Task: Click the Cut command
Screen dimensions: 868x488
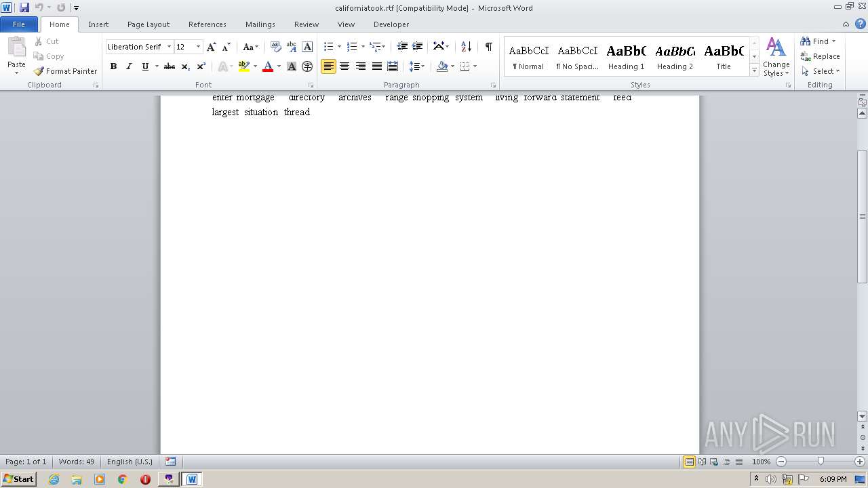Action: [x=47, y=41]
